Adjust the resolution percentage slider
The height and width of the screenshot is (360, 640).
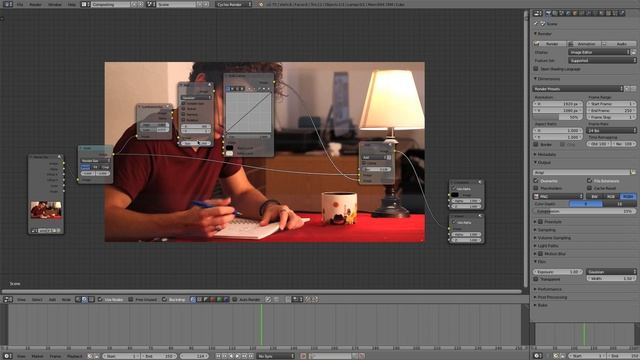coord(558,117)
